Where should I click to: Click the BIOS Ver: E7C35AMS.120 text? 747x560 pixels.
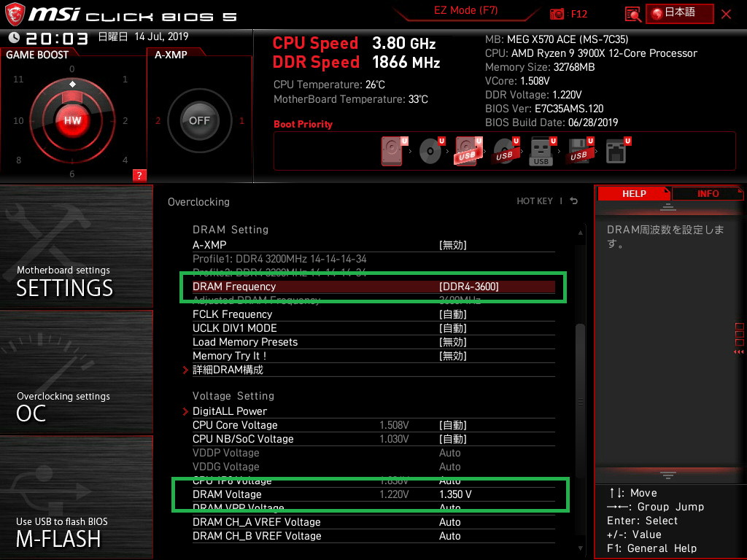(544, 109)
